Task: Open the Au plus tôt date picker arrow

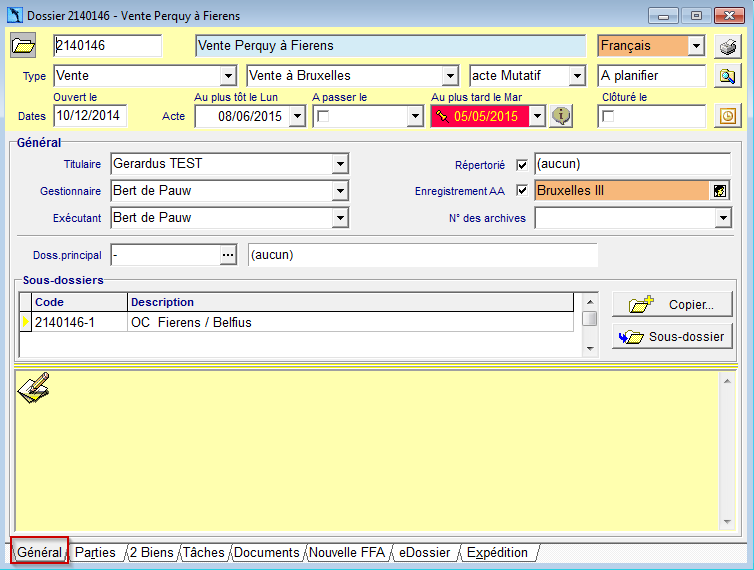Action: tap(297, 116)
